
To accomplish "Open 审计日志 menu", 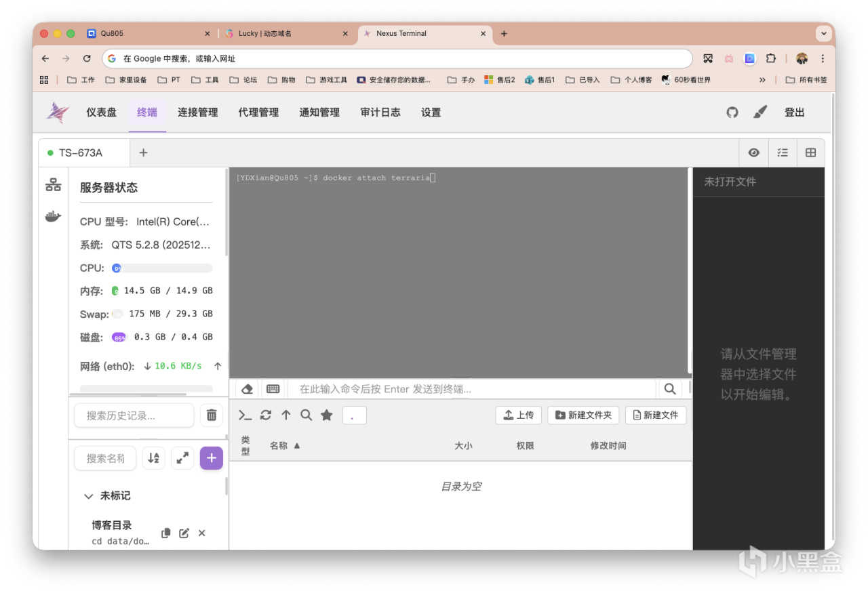I will 380,113.
